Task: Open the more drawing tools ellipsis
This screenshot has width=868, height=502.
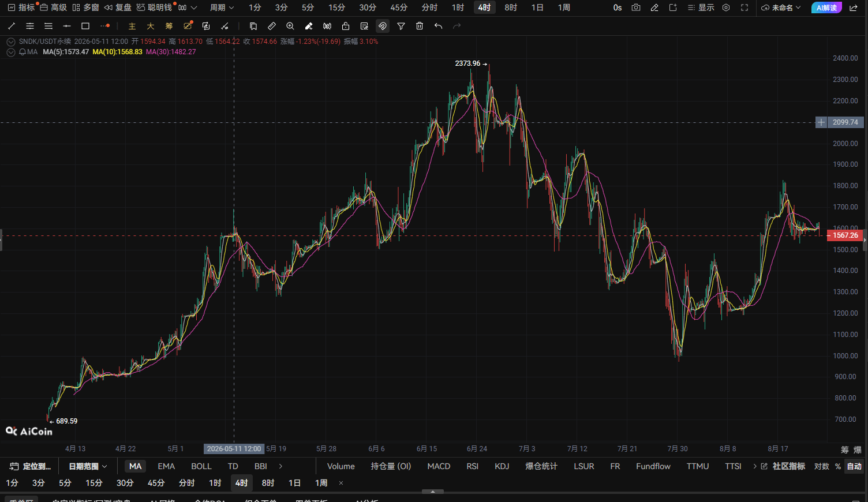Action: pyautogui.click(x=104, y=26)
